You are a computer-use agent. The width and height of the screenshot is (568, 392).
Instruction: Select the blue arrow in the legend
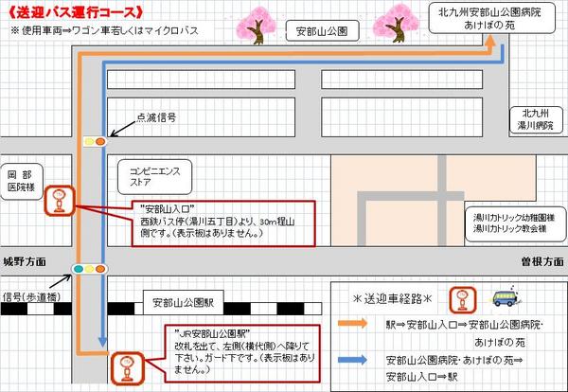coord(352,360)
